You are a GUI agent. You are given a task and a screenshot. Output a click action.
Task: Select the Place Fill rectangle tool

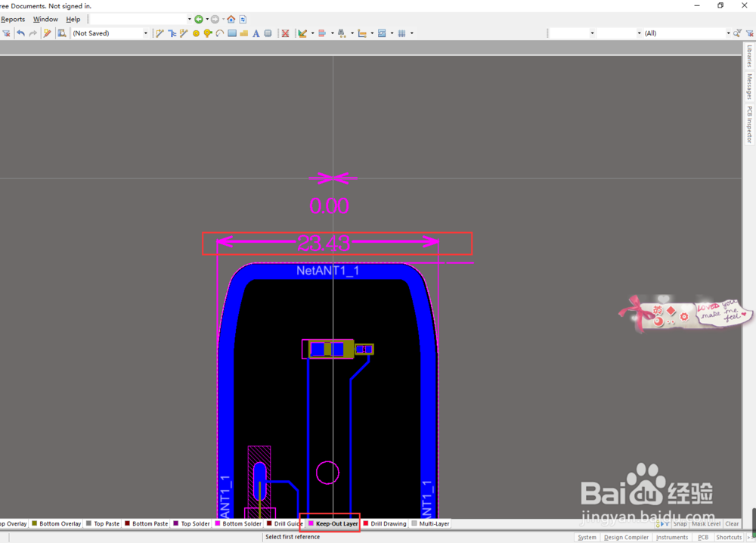(x=232, y=33)
